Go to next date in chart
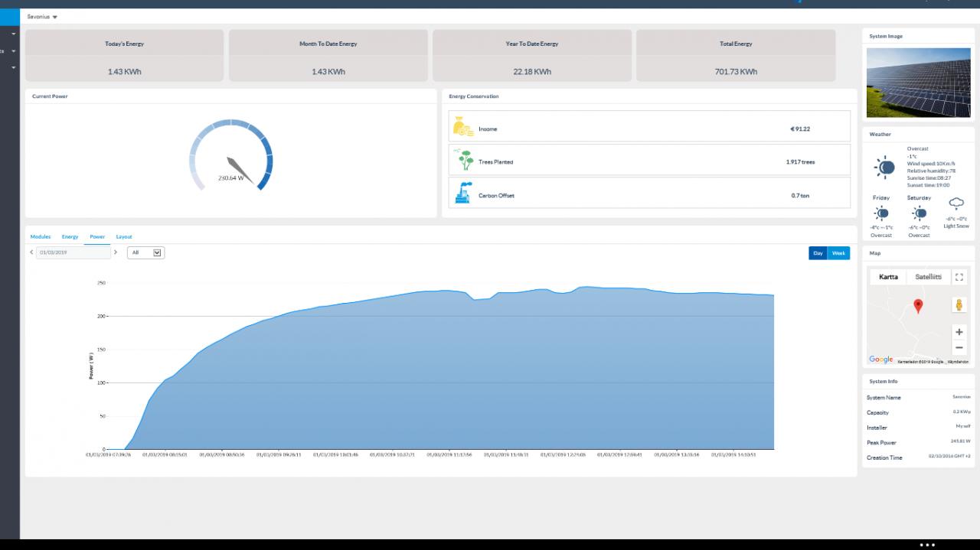 (116, 252)
